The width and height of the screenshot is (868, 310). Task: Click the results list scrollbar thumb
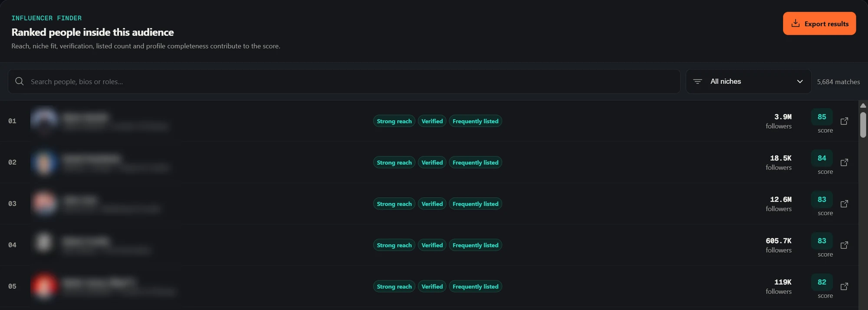[x=863, y=125]
